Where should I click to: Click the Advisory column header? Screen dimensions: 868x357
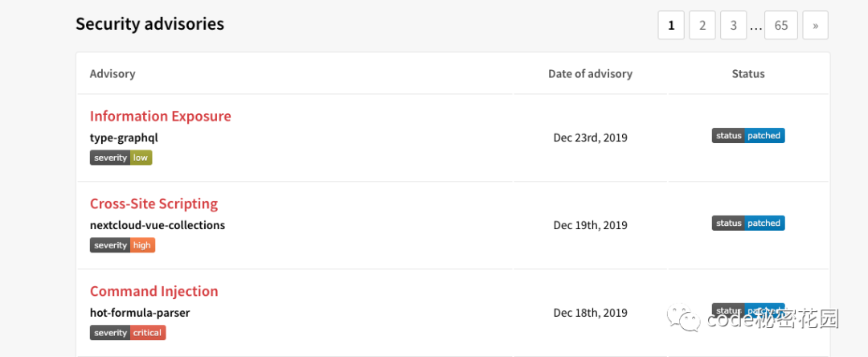pyautogui.click(x=113, y=74)
